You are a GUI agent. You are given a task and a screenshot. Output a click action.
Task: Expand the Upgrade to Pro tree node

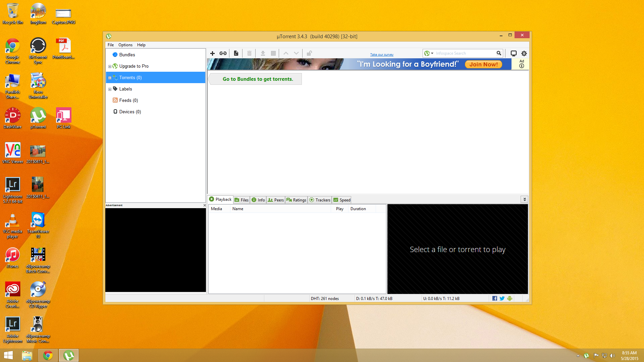click(x=110, y=66)
